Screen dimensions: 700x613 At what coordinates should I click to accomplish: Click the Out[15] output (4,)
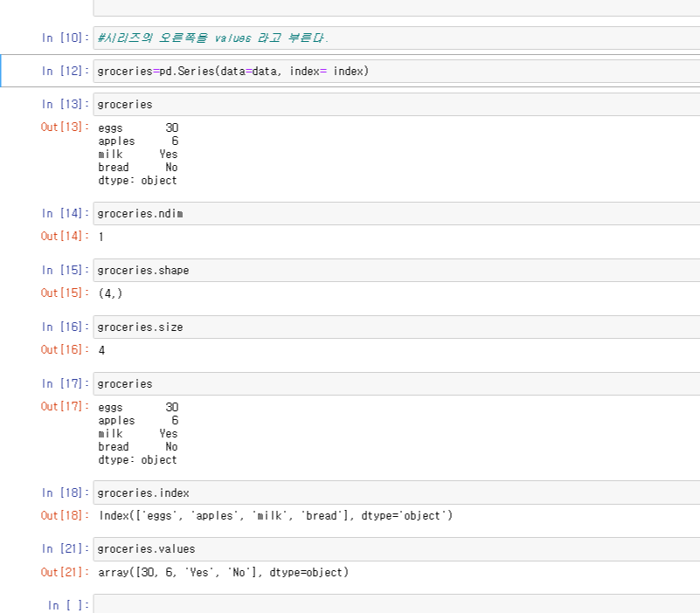point(110,293)
